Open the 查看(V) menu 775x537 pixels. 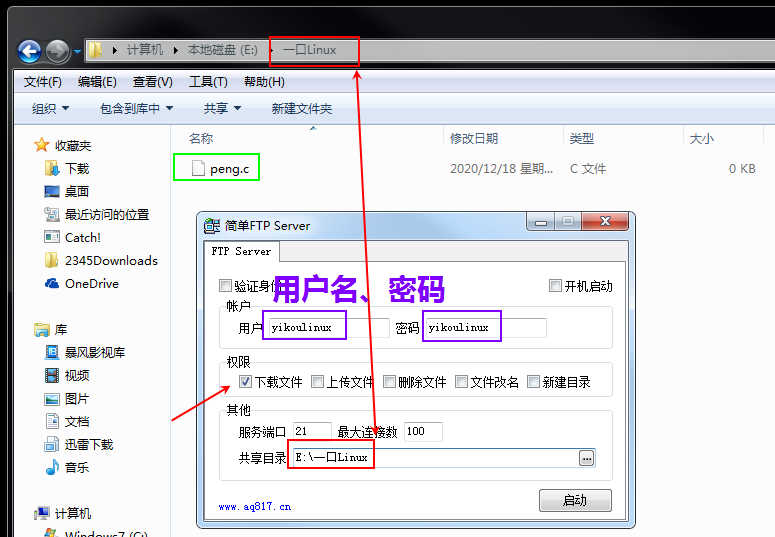pos(153,82)
